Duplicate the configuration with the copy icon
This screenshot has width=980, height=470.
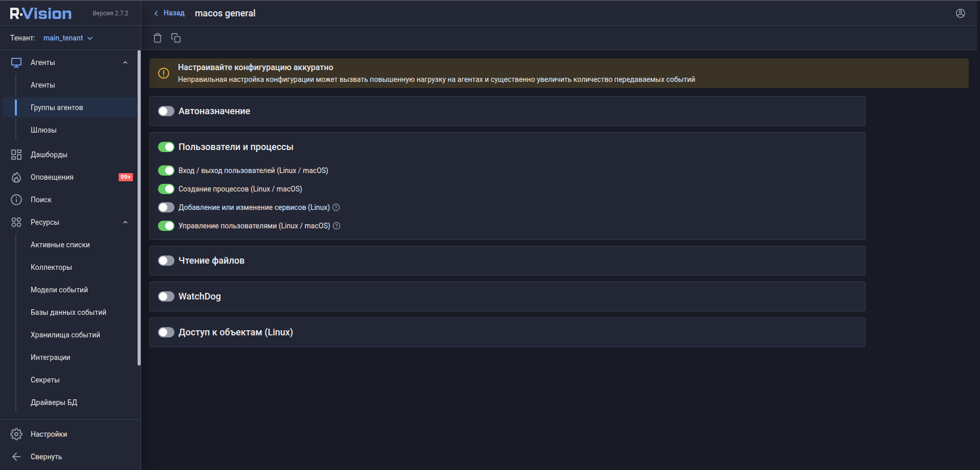tap(176, 38)
